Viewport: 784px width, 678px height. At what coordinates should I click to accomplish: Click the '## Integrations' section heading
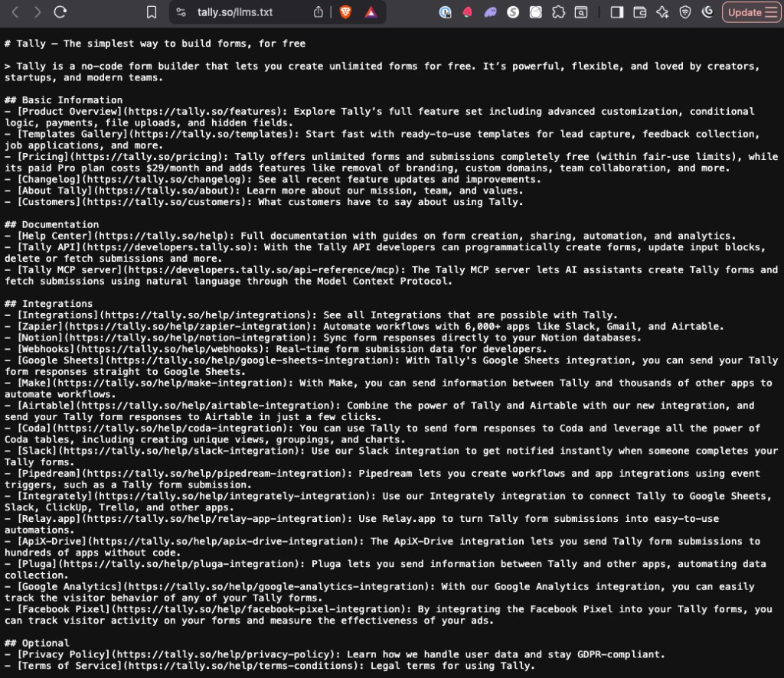[48, 303]
